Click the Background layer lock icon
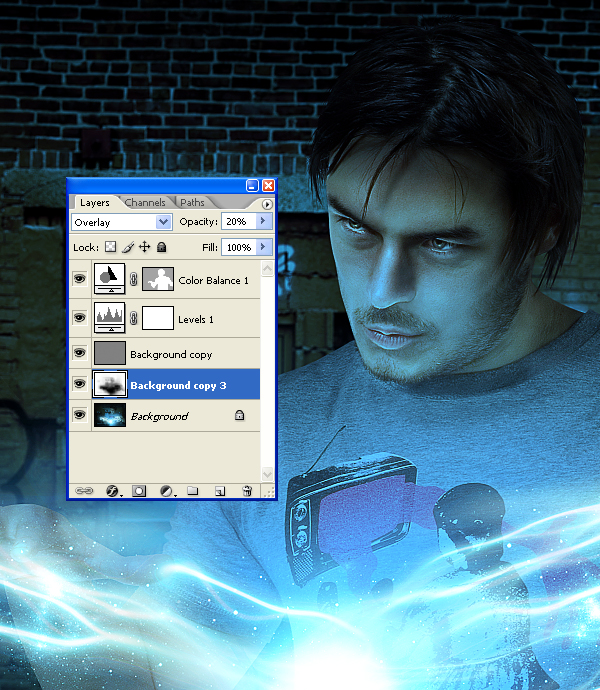Screen dimensions: 600x690 pyautogui.click(x=239, y=415)
